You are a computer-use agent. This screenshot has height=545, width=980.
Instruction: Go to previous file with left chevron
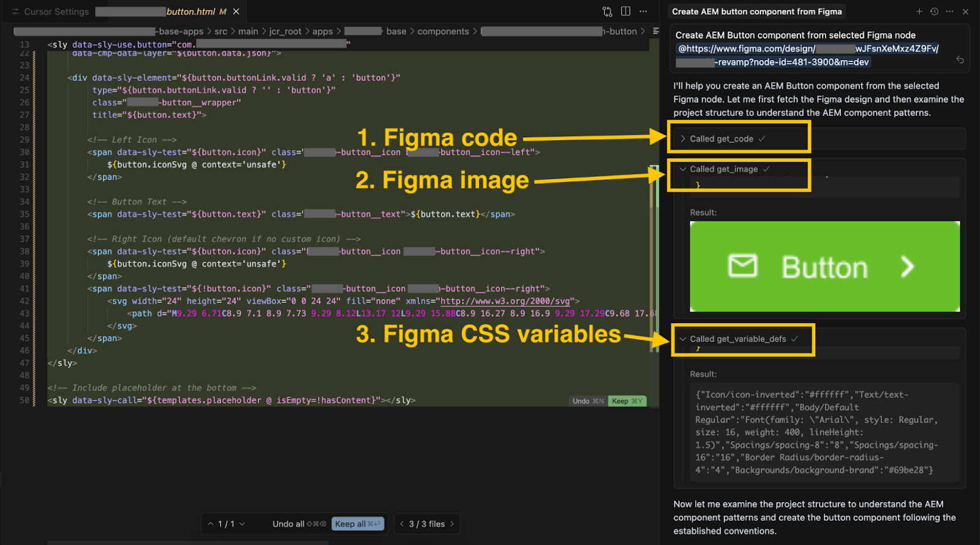[x=402, y=524]
